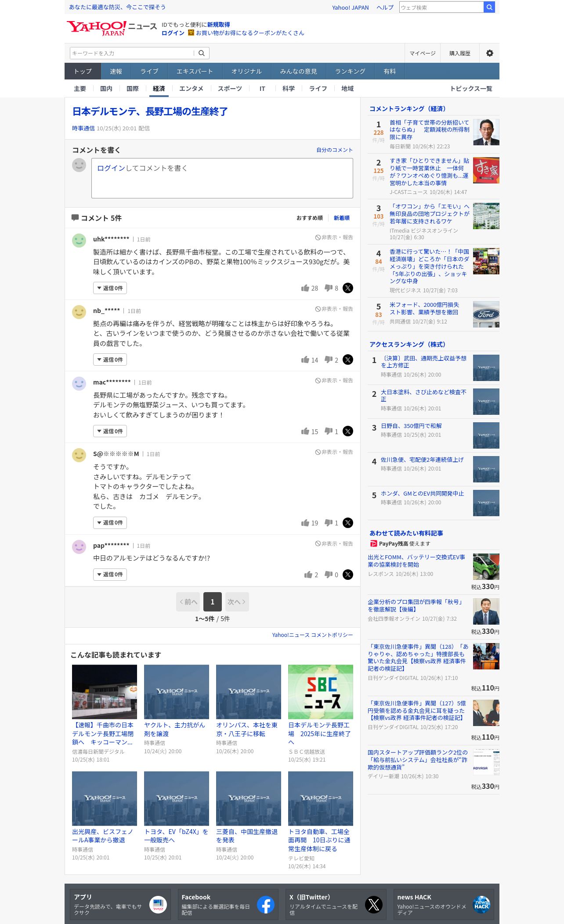
Task: Share the pap******** comment on X
Action: (x=347, y=575)
